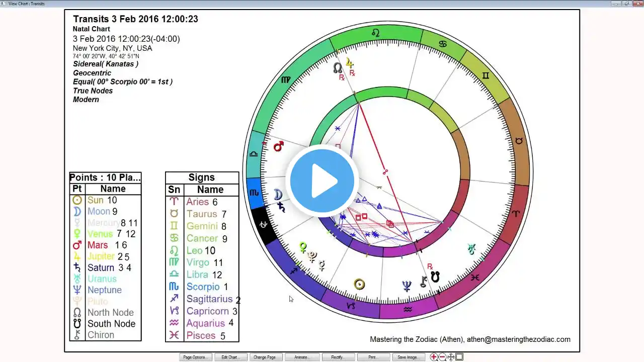
Task: Click the Leo glyph on the outer zodiac ring
Action: (x=376, y=33)
